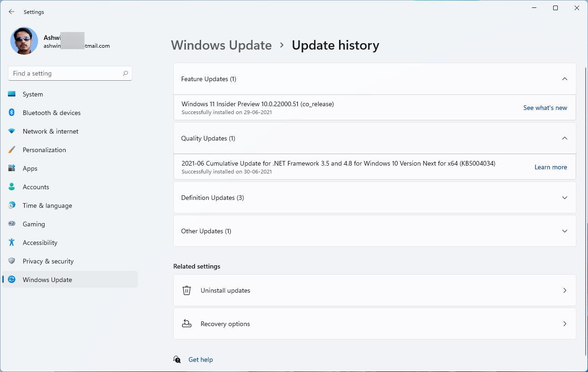This screenshot has height=372, width=588.
Task: Open the Apps icon in sidebar
Action: [12, 168]
